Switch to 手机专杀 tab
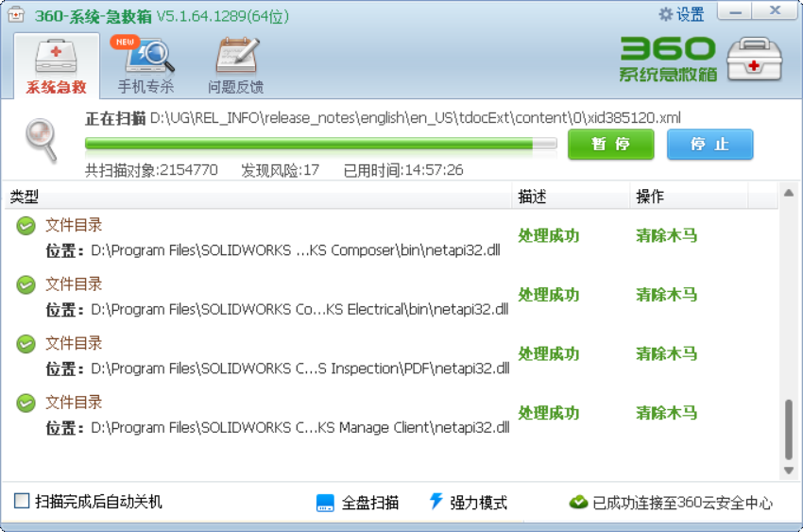803x532 pixels. click(145, 66)
